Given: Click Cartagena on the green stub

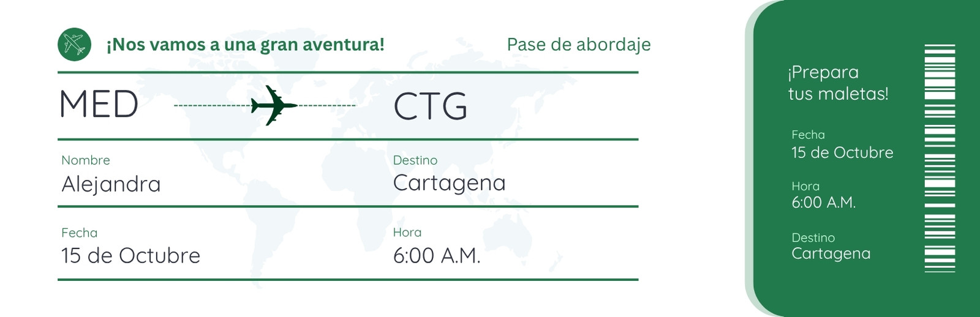Looking at the screenshot, I should click(831, 253).
